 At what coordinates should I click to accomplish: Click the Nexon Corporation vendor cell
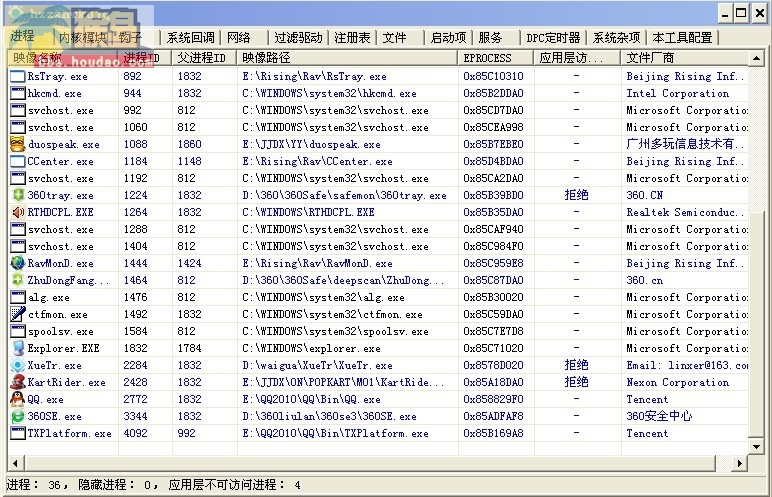pyautogui.click(x=677, y=382)
